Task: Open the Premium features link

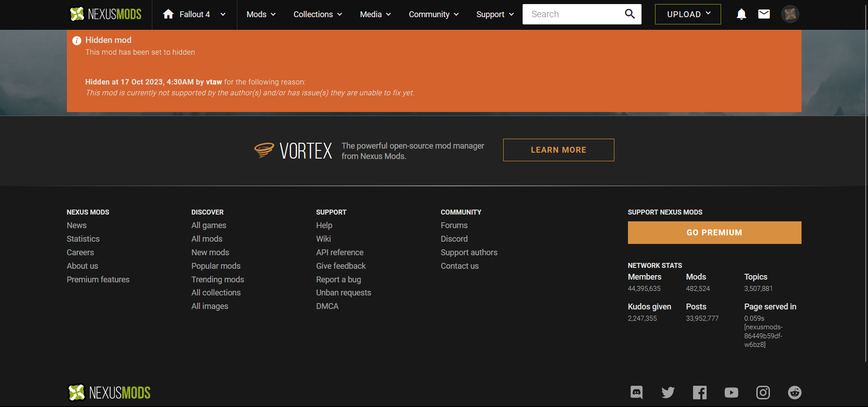Action: 98,280
